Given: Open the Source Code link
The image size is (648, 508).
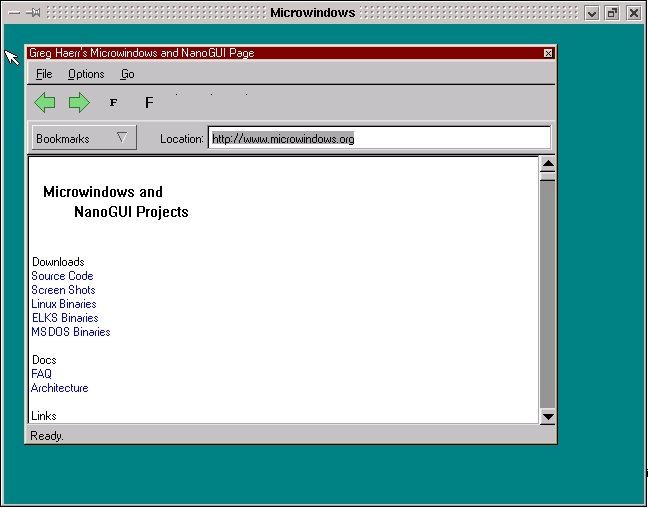Looking at the screenshot, I should coord(62,276).
